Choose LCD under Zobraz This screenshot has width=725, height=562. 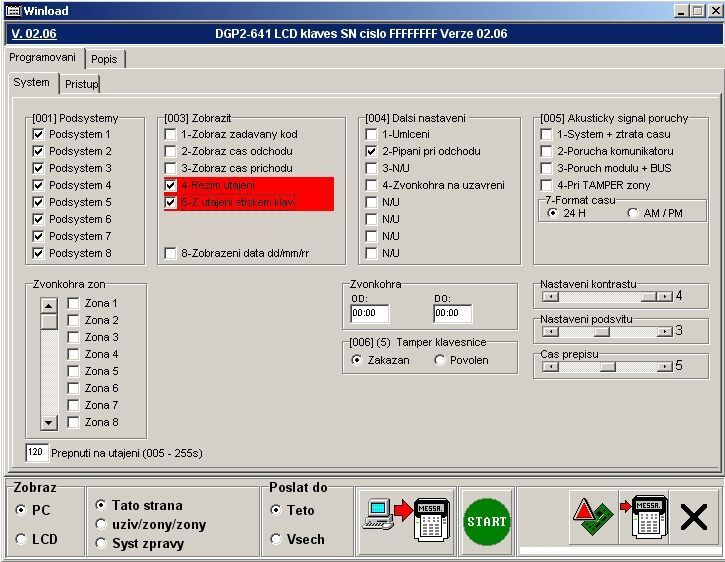tap(21, 539)
